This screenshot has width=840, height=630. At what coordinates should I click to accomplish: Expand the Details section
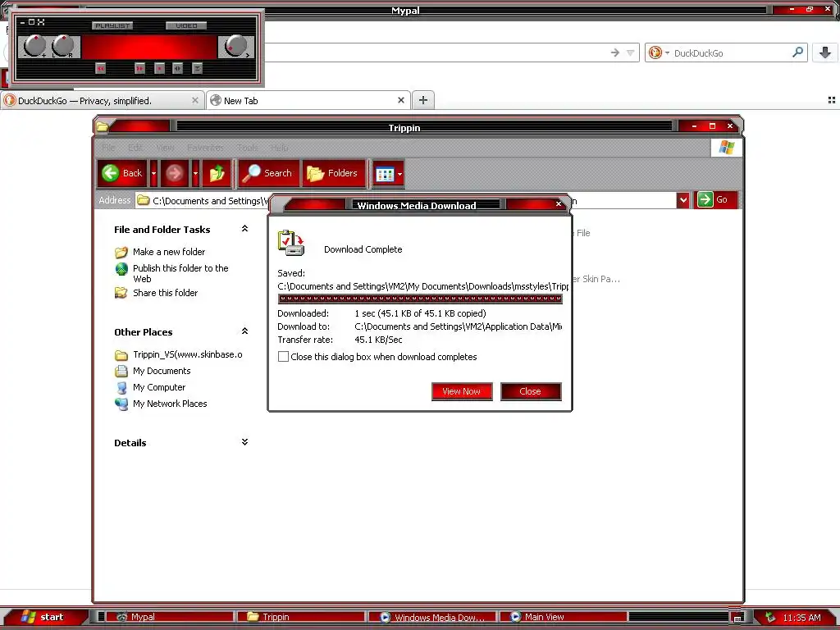pos(244,442)
